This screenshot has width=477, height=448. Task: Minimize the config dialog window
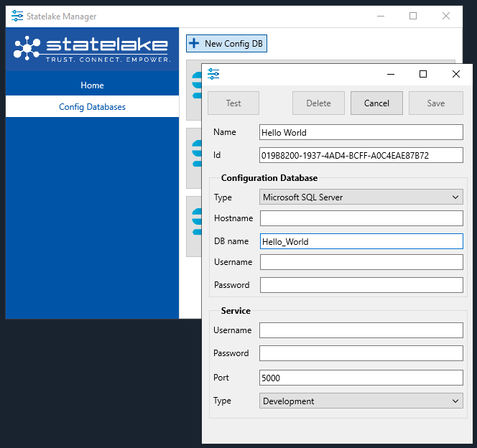(391, 74)
